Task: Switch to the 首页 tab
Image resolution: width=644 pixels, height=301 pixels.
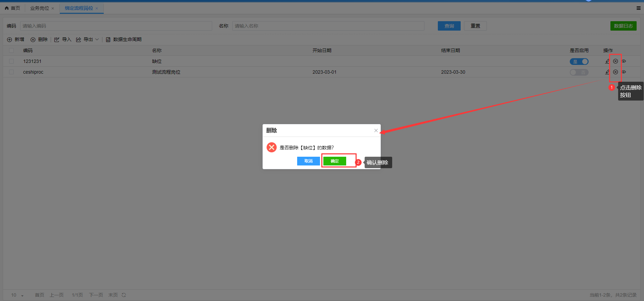Action: click(x=12, y=8)
